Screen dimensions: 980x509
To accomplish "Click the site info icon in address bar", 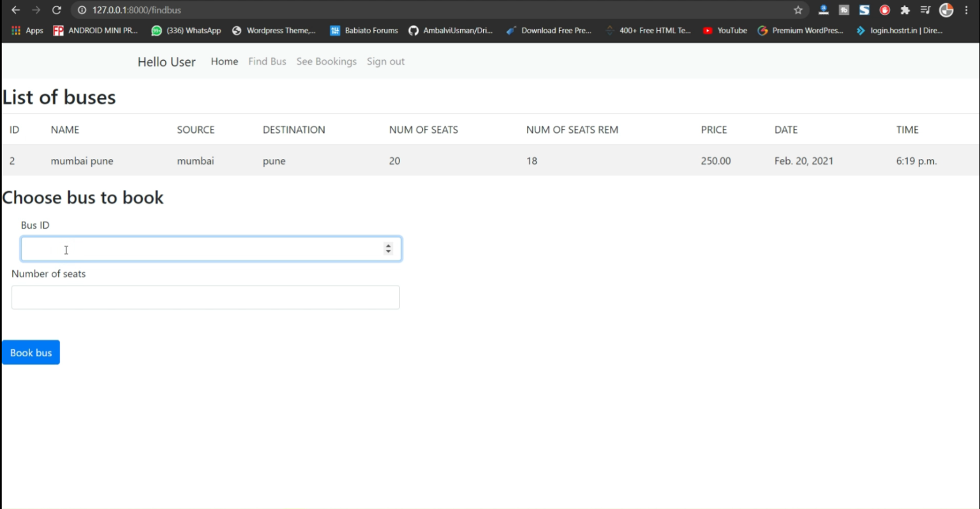I will [x=81, y=10].
